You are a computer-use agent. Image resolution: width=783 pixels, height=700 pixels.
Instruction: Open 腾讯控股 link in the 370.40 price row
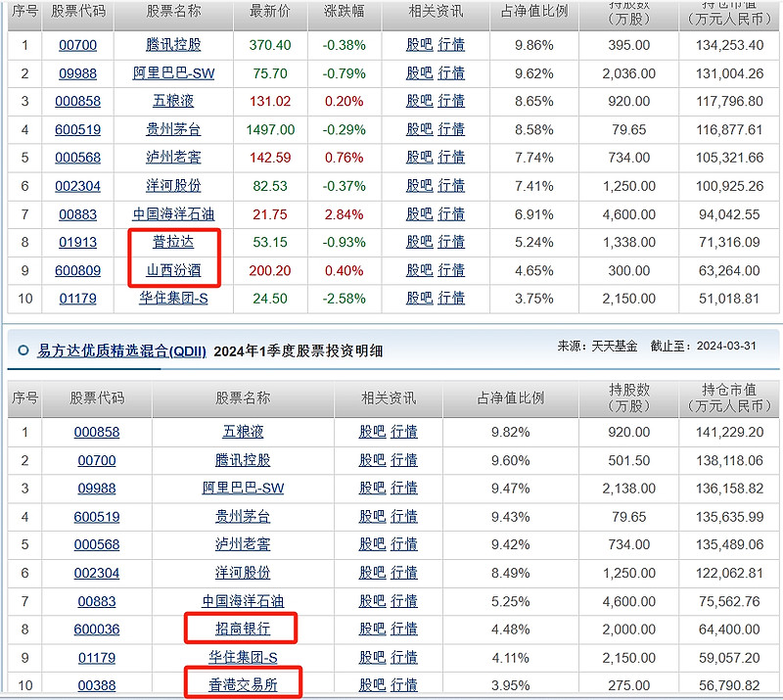point(173,45)
